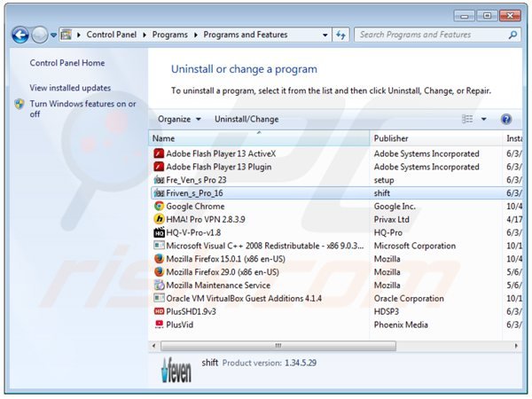Open the View installed updates link

coord(70,88)
